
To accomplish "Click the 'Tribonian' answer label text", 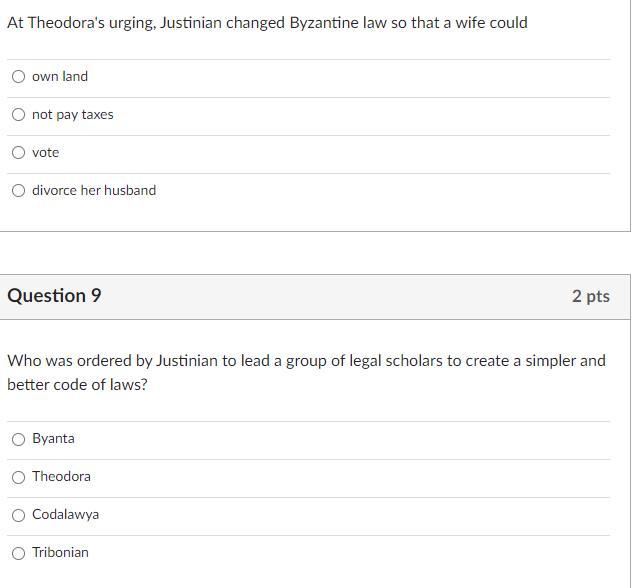I will (60, 552).
